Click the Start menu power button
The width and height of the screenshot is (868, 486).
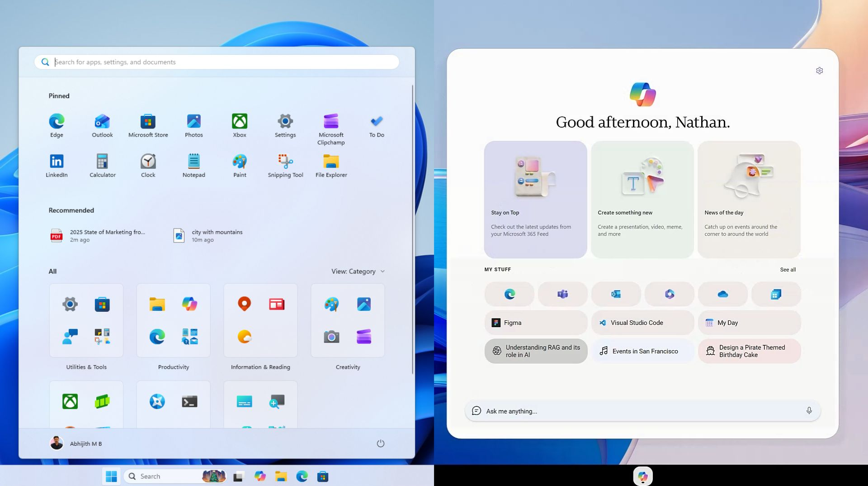coord(381,443)
